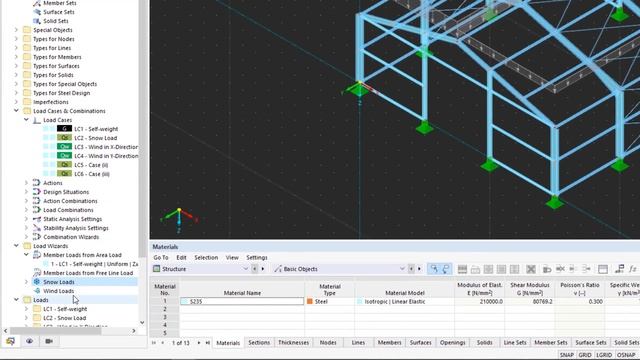Toggle visibility box of LC6 - Case (iii)

(x=46, y=174)
